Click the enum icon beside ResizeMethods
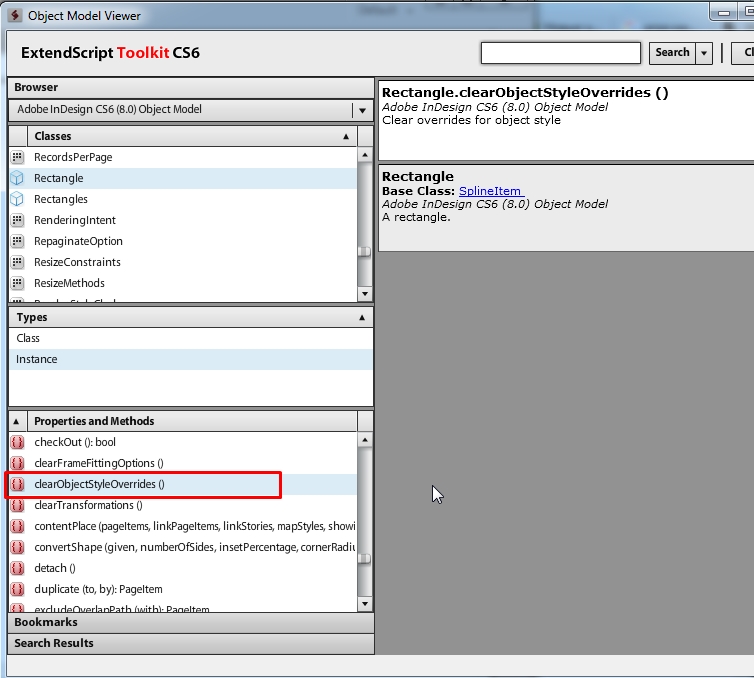The width and height of the screenshot is (754, 678). click(17, 283)
